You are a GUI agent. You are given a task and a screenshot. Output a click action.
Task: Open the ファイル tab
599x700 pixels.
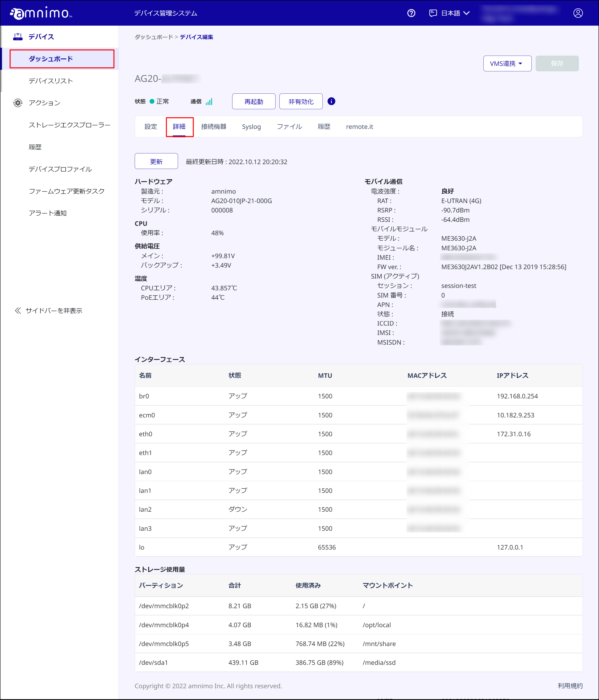[289, 127]
